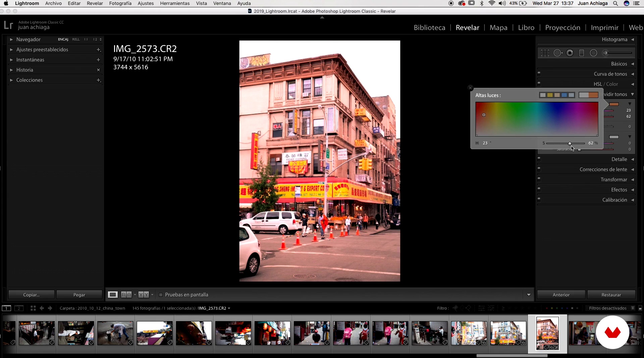Select the Spot Removal tool

[x=558, y=53]
